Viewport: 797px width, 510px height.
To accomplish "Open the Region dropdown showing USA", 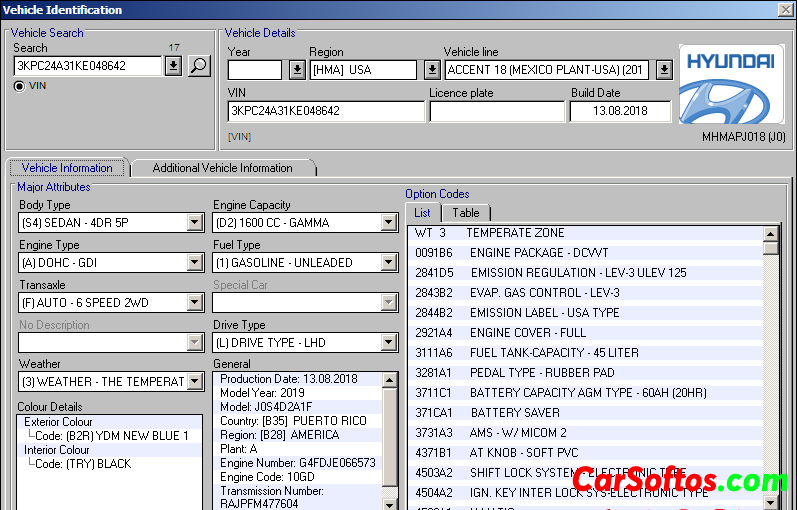I will (431, 70).
